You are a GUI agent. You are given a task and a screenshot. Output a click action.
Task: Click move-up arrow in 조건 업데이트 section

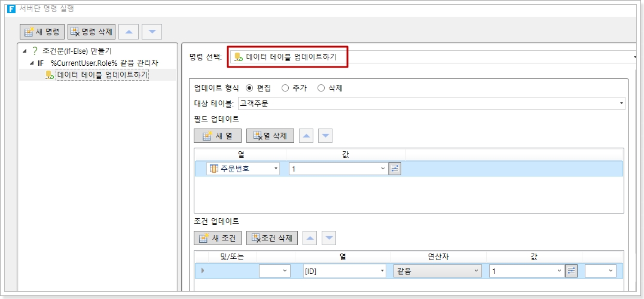309,238
